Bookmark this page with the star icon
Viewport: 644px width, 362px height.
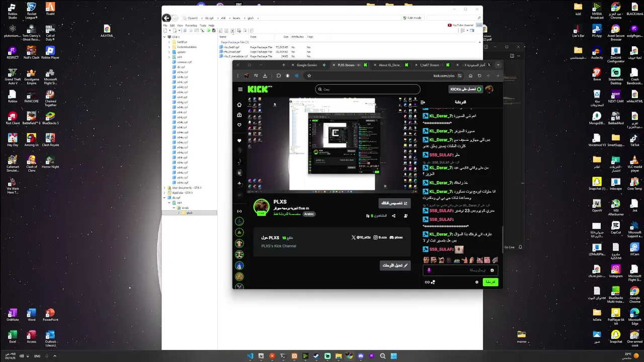[x=309, y=76]
